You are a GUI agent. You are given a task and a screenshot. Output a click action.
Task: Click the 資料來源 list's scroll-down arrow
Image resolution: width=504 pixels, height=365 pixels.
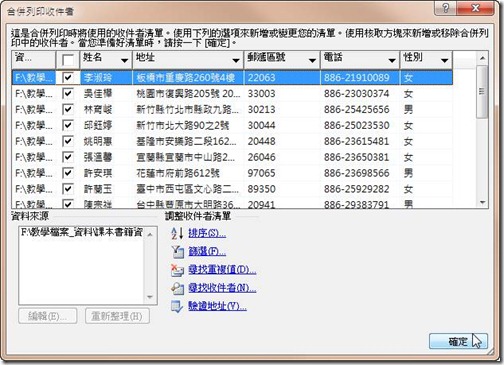point(150,297)
